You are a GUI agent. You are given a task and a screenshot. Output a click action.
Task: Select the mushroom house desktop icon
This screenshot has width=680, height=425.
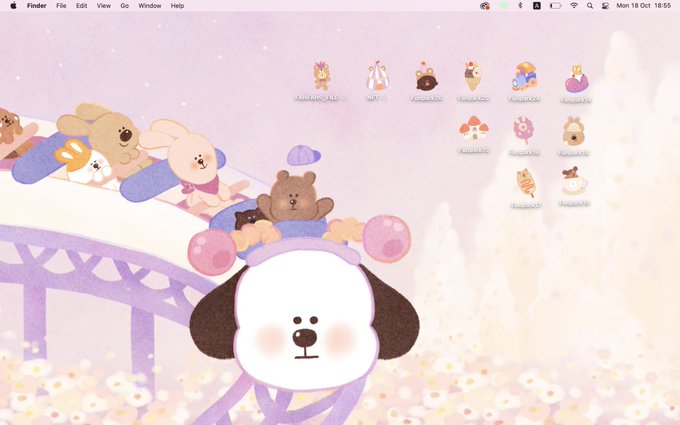[x=474, y=128]
